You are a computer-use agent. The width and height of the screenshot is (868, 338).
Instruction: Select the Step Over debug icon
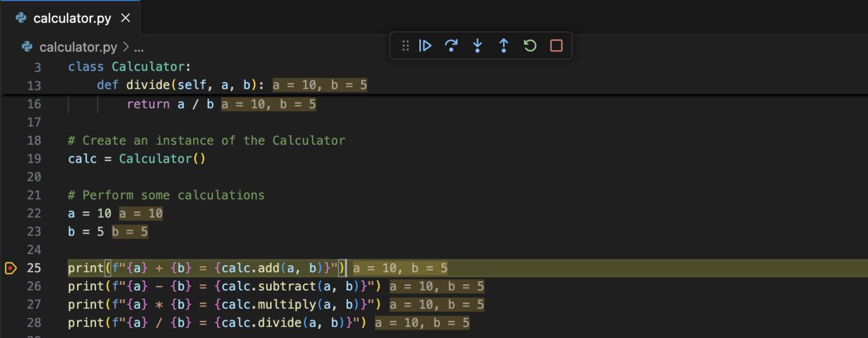(x=452, y=46)
